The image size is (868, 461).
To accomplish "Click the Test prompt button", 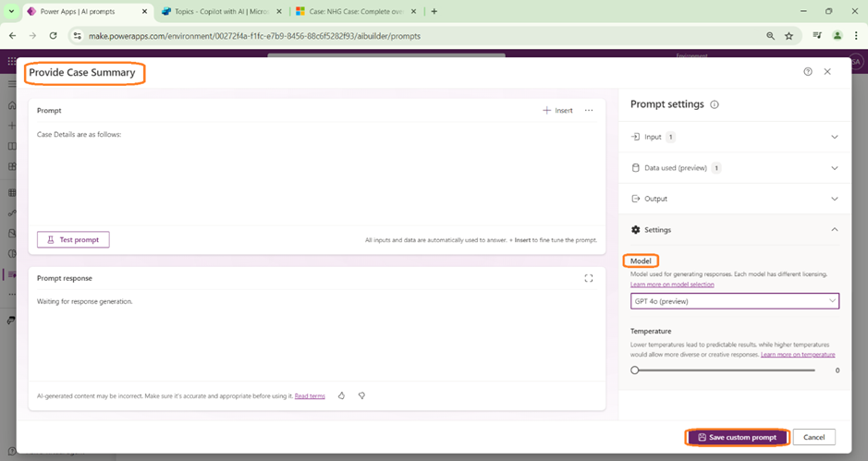I will pyautogui.click(x=73, y=239).
